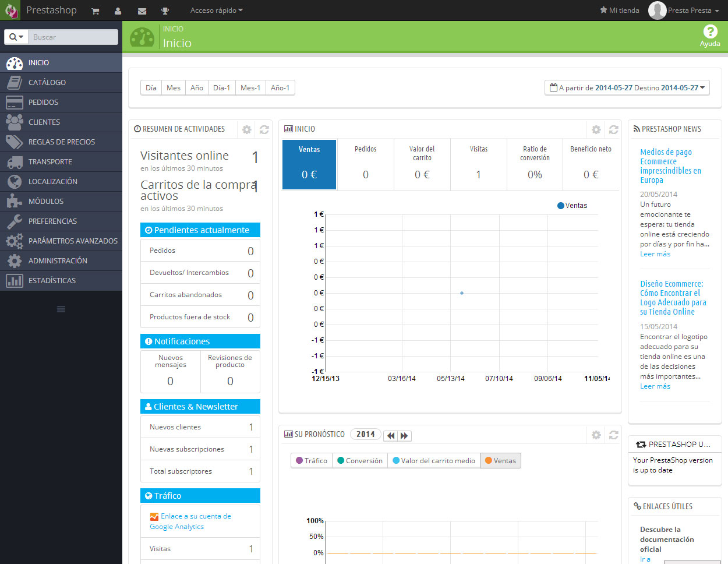Open the customers person icon in top bar

pyautogui.click(x=118, y=10)
